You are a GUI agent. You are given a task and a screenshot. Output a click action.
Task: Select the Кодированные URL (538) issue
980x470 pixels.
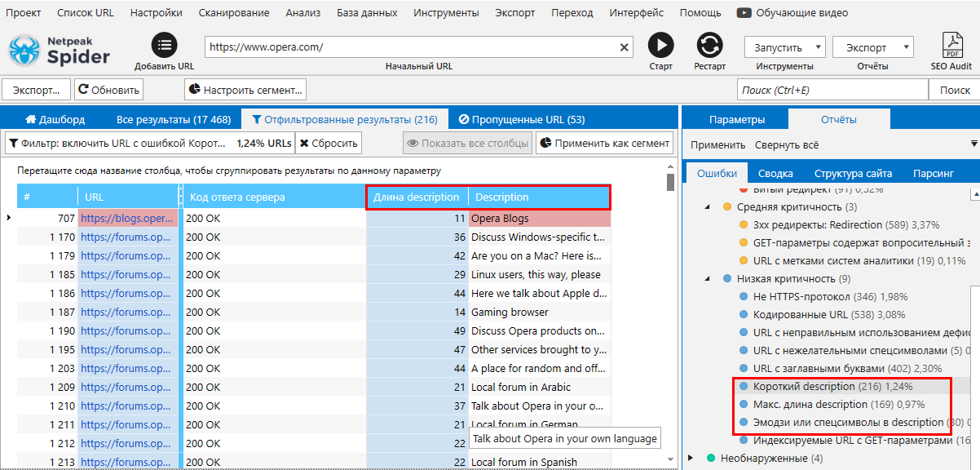tap(823, 314)
